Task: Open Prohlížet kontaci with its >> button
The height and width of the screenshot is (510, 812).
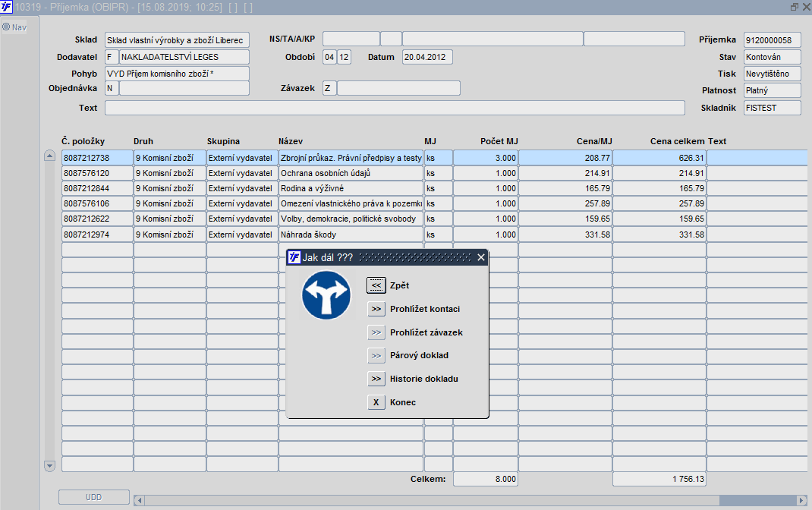Action: coord(376,309)
